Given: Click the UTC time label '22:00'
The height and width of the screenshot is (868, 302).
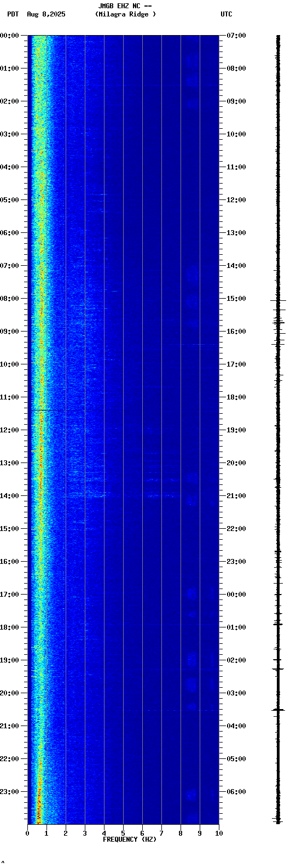Looking at the screenshot, I should click(236, 529).
